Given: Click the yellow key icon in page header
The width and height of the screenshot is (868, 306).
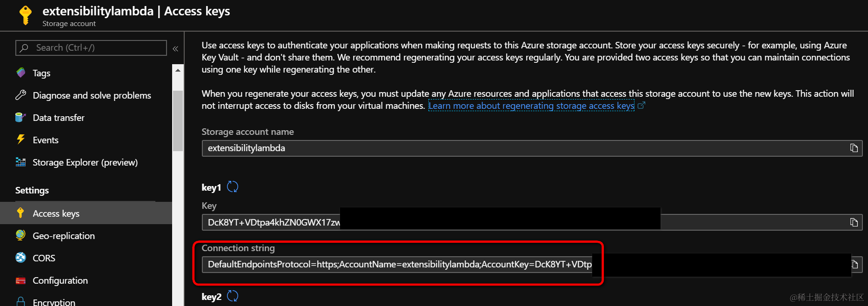Looking at the screenshot, I should pyautogui.click(x=26, y=15).
